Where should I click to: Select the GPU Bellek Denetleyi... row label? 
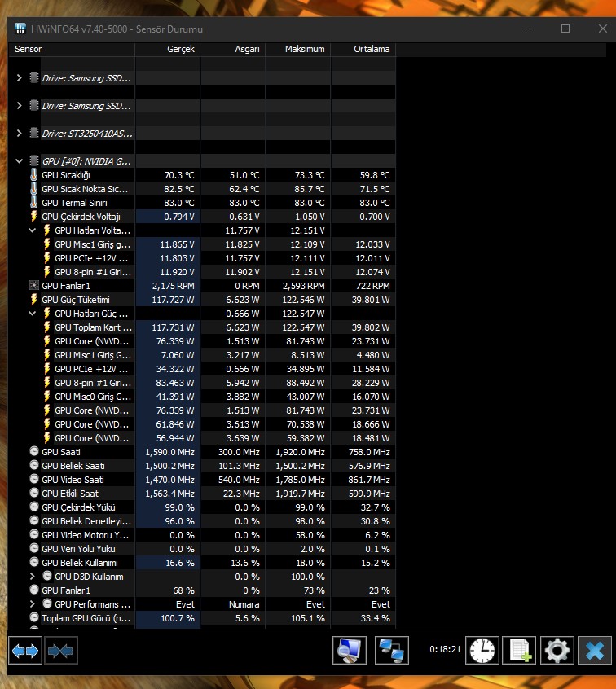click(x=86, y=520)
